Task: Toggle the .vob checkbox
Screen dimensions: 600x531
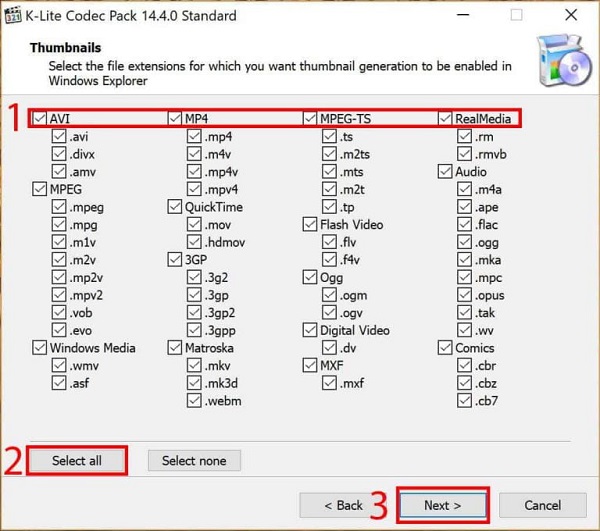Action: tap(59, 312)
